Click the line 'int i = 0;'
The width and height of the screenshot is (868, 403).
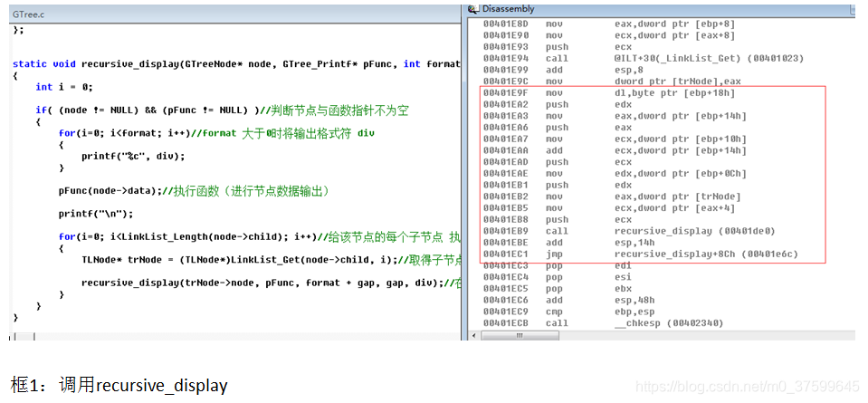(x=64, y=87)
